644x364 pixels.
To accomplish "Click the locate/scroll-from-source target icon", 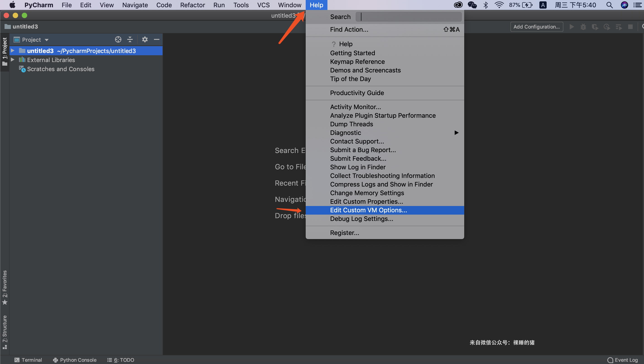I will click(x=118, y=39).
